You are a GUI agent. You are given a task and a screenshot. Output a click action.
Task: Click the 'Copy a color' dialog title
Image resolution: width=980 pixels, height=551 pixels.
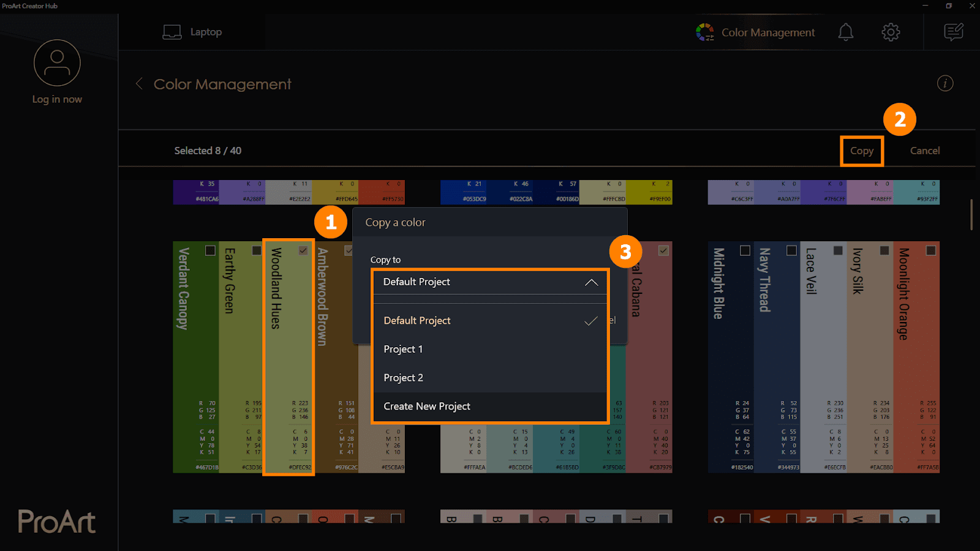395,223
